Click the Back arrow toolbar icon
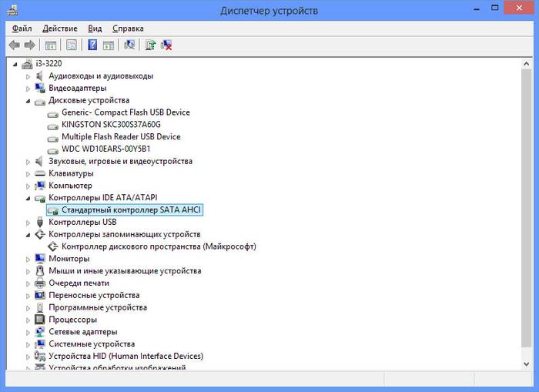Image resolution: width=539 pixels, height=392 pixels. (x=14, y=45)
